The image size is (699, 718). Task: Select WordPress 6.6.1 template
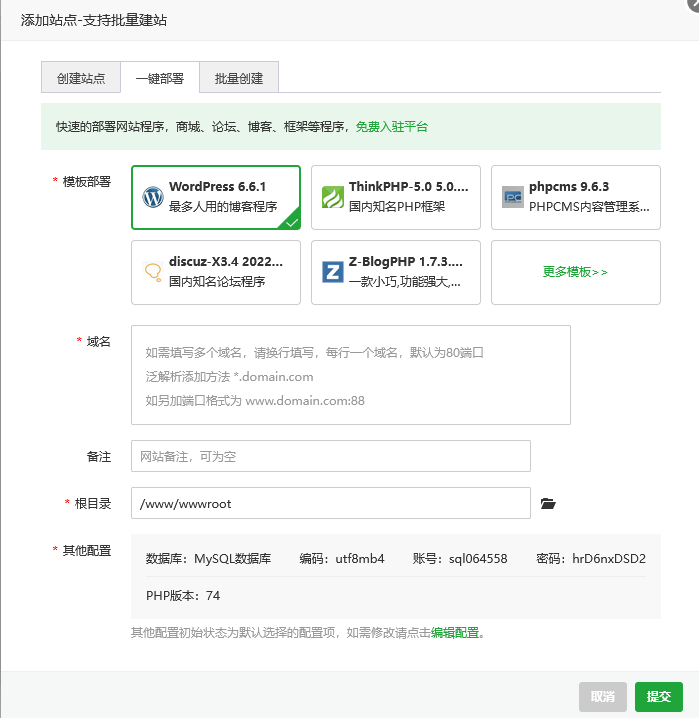215,197
